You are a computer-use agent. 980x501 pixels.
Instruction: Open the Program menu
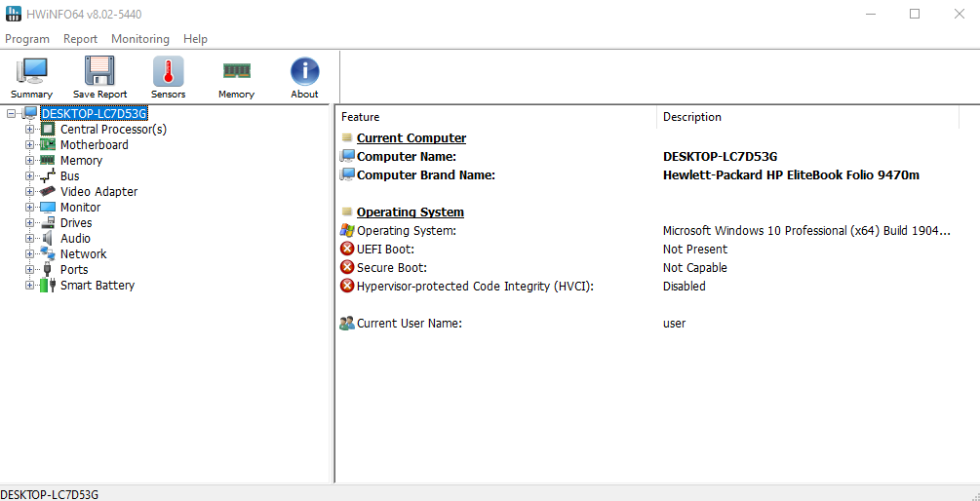[x=27, y=39]
